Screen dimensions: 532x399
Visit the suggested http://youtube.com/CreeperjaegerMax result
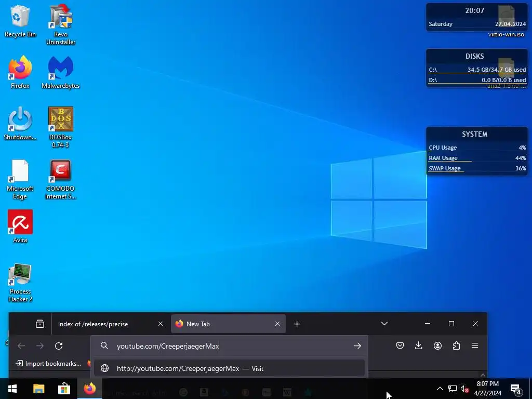coord(229,368)
